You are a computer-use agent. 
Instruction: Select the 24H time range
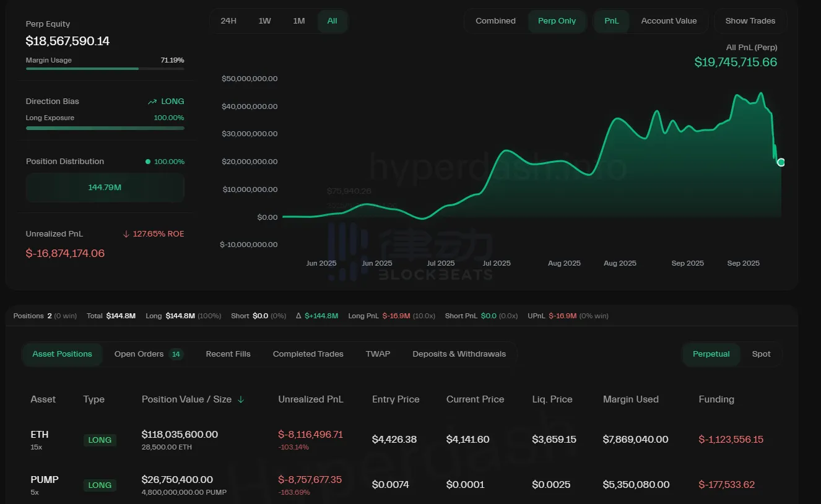(x=228, y=21)
